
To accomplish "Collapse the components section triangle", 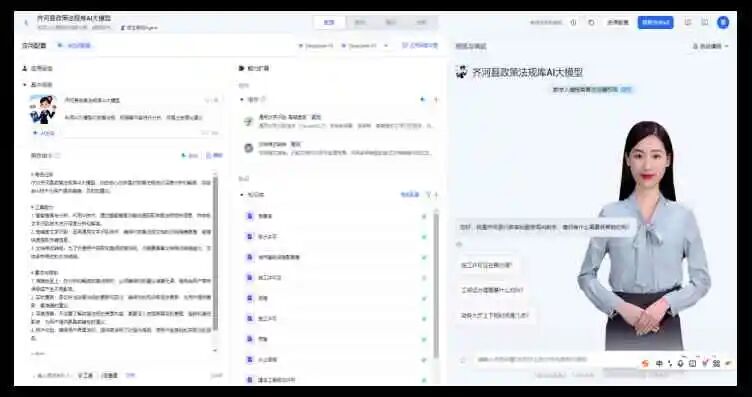I will 242,100.
